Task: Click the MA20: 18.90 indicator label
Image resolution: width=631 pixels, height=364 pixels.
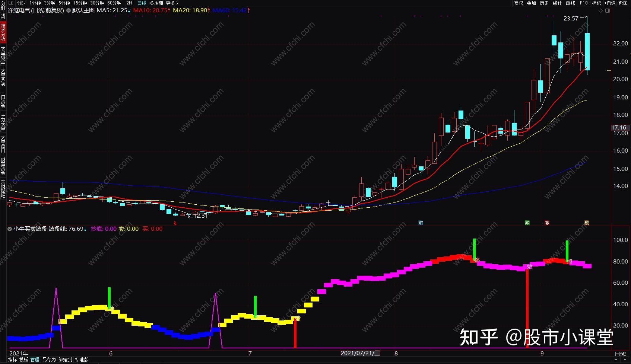Action: pos(191,10)
